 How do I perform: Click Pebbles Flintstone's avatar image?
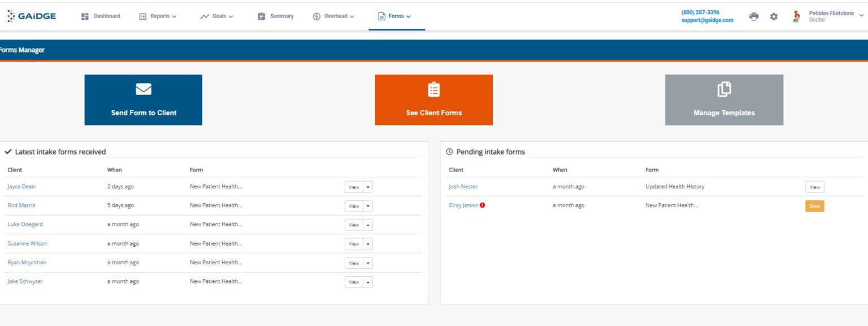(x=796, y=16)
